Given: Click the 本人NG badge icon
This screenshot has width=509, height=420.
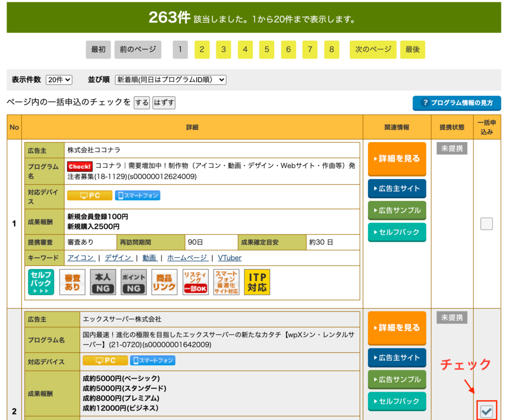Looking at the screenshot, I should click(103, 282).
